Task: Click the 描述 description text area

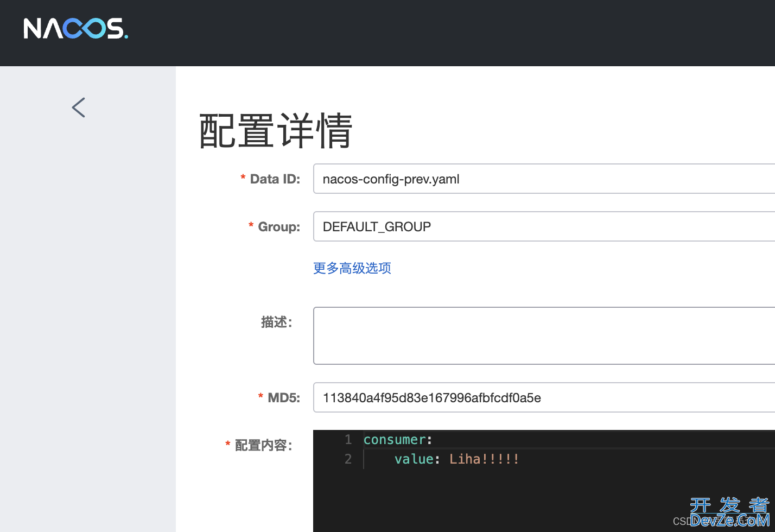Action: click(x=544, y=335)
